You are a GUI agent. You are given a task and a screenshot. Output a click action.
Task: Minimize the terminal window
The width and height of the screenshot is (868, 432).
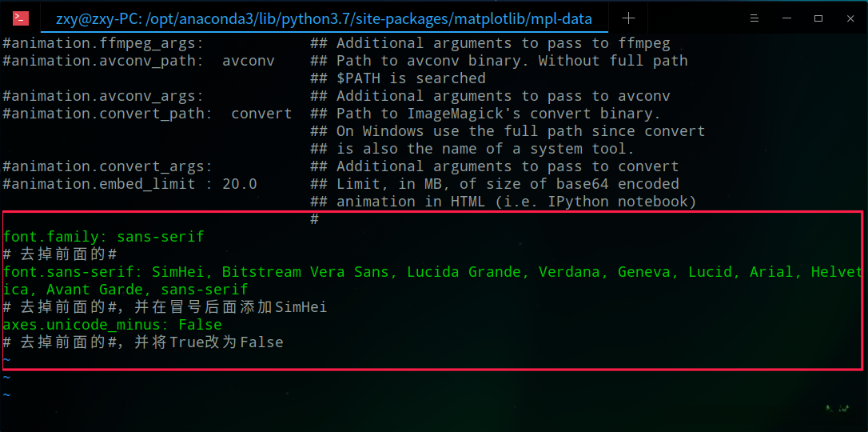coord(787,18)
